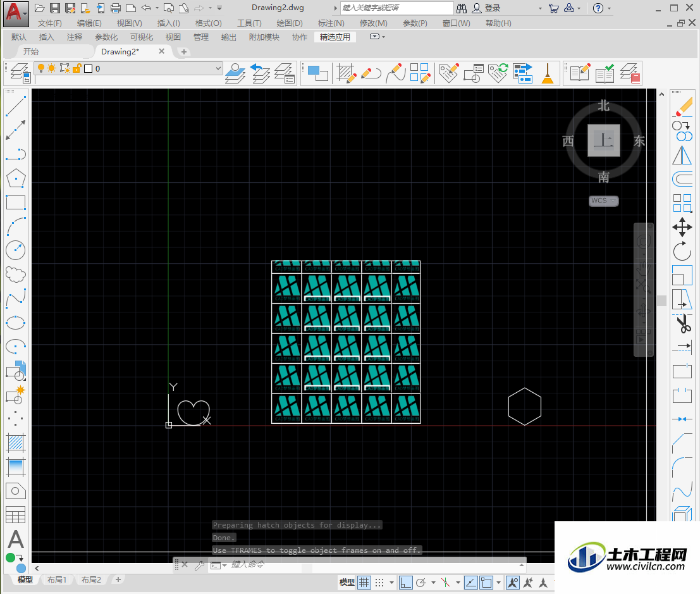The height and width of the screenshot is (594, 700).
Task: Toggle annotation visibility in status bar
Action: coord(512,583)
